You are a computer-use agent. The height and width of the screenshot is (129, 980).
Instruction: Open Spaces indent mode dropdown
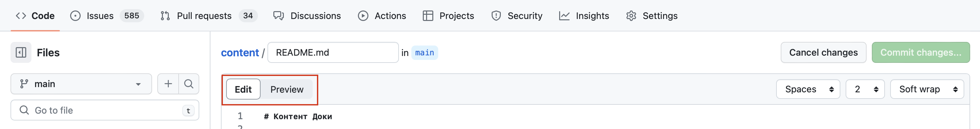pos(808,89)
